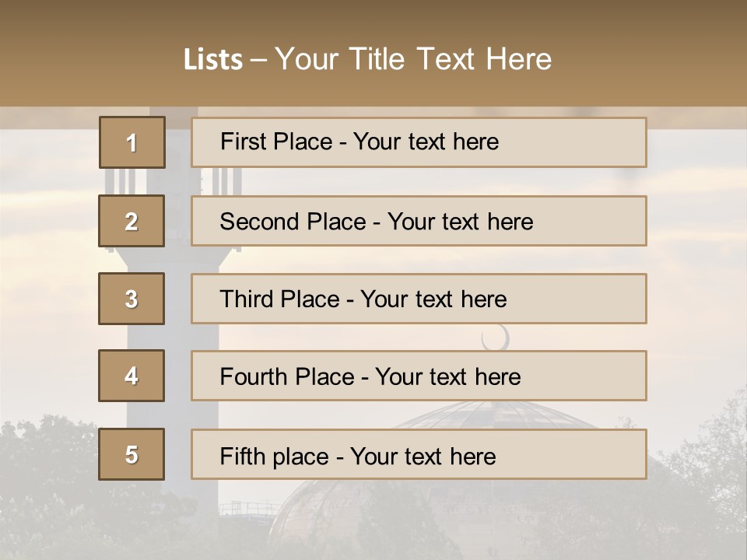Click the crescent moon atop the dome
747x560 pixels.
coord(496,338)
